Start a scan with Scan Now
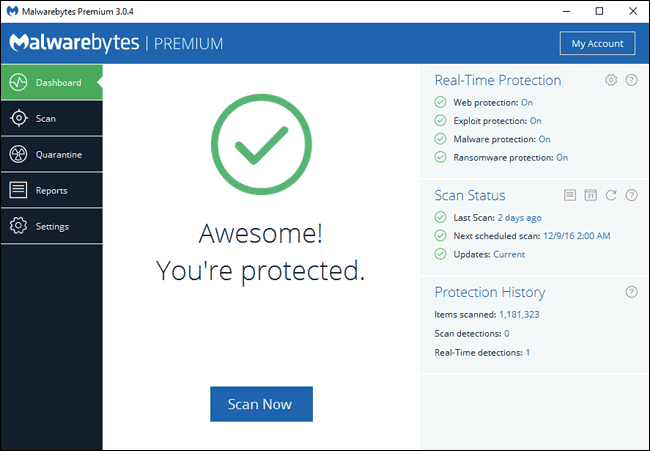 click(261, 404)
